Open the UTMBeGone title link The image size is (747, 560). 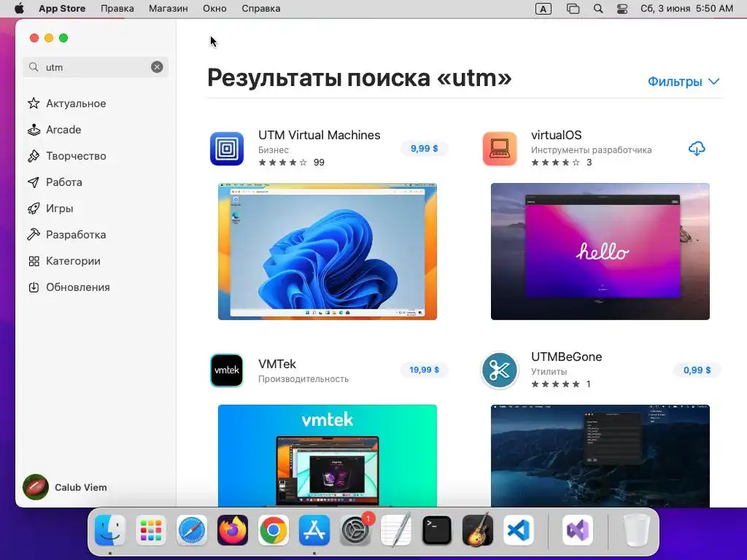tap(566, 357)
